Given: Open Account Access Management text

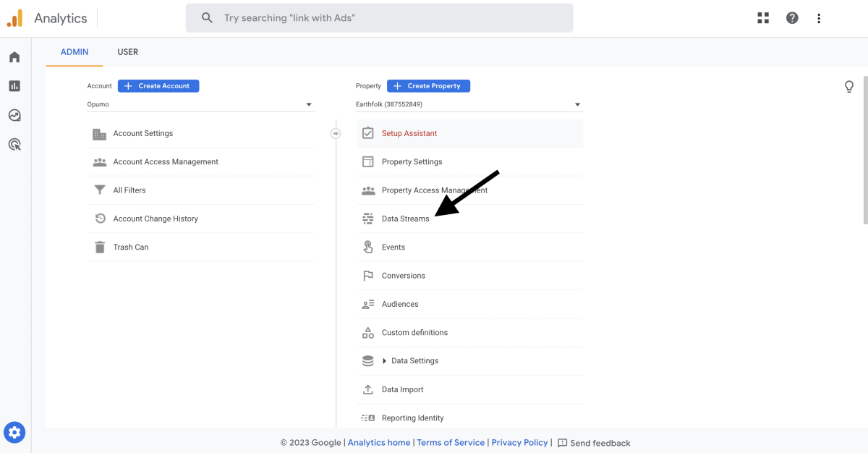Looking at the screenshot, I should (x=166, y=162).
